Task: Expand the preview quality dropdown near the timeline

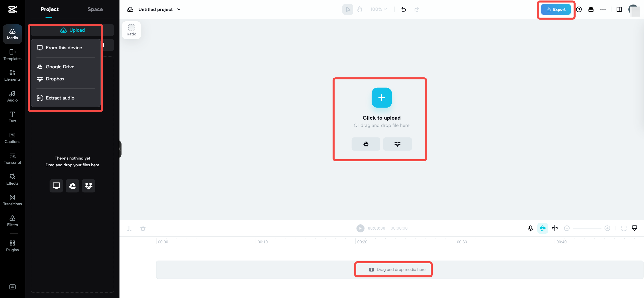Action: tap(634, 228)
